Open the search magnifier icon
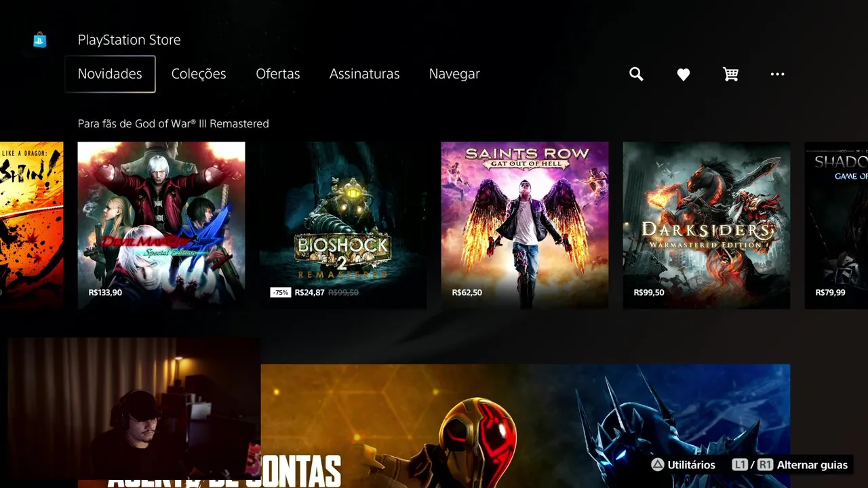Screen dimensions: 868x488 click(636, 75)
